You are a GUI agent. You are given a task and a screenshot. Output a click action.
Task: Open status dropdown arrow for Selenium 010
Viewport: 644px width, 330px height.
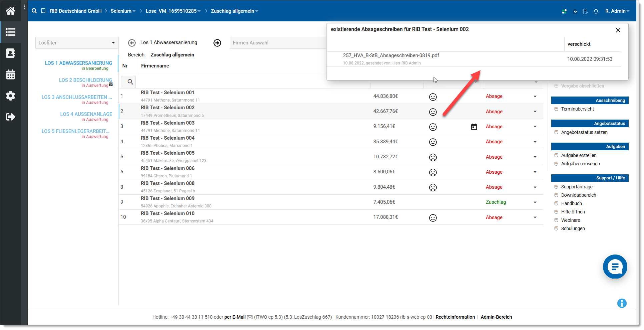[x=535, y=217]
